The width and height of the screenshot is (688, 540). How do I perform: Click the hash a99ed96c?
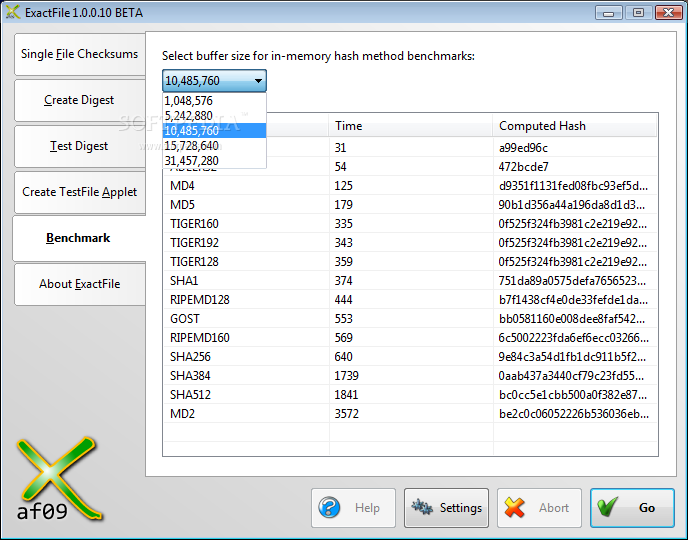[523, 148]
